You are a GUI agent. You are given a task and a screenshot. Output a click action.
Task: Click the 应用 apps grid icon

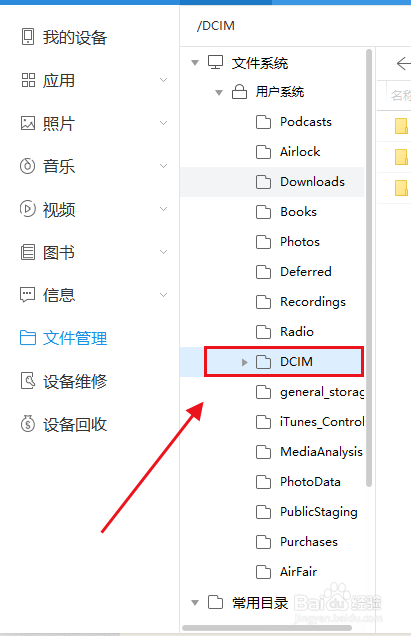coord(28,80)
